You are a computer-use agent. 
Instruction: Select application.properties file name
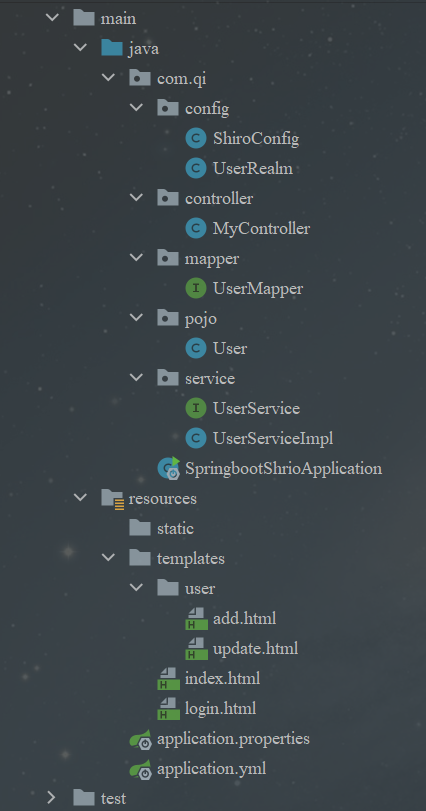click(x=233, y=739)
